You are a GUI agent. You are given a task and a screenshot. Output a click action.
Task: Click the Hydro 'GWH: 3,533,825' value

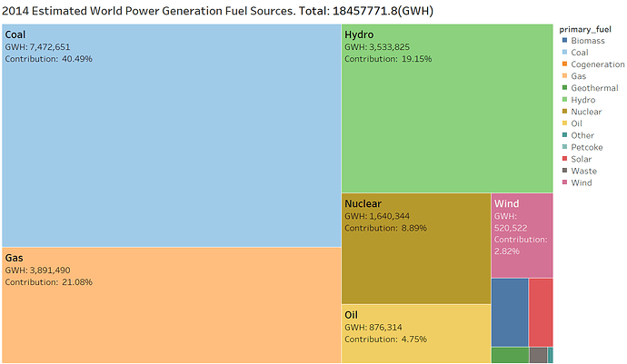point(377,47)
